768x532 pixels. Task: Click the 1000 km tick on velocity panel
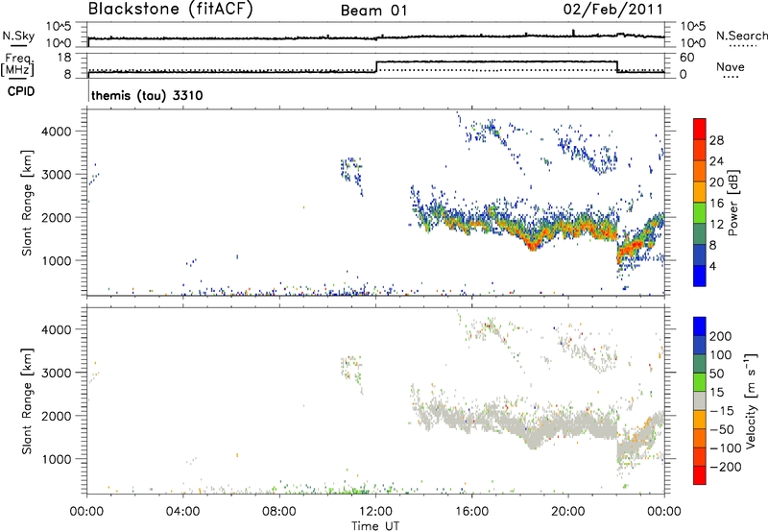(x=56, y=459)
